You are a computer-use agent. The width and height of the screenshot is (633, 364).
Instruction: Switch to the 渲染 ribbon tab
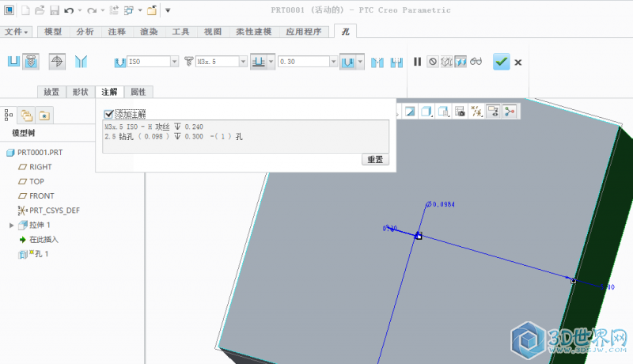149,32
